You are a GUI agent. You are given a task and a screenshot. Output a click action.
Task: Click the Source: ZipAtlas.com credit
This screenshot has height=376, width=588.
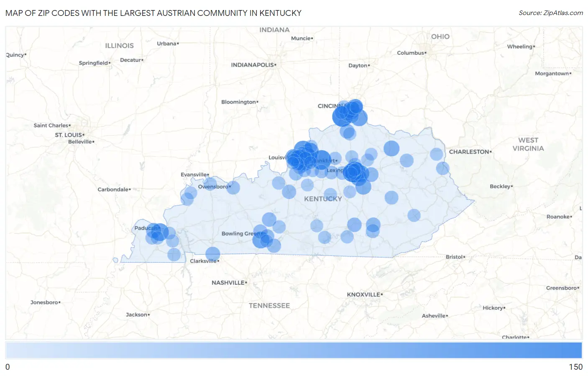pos(551,13)
